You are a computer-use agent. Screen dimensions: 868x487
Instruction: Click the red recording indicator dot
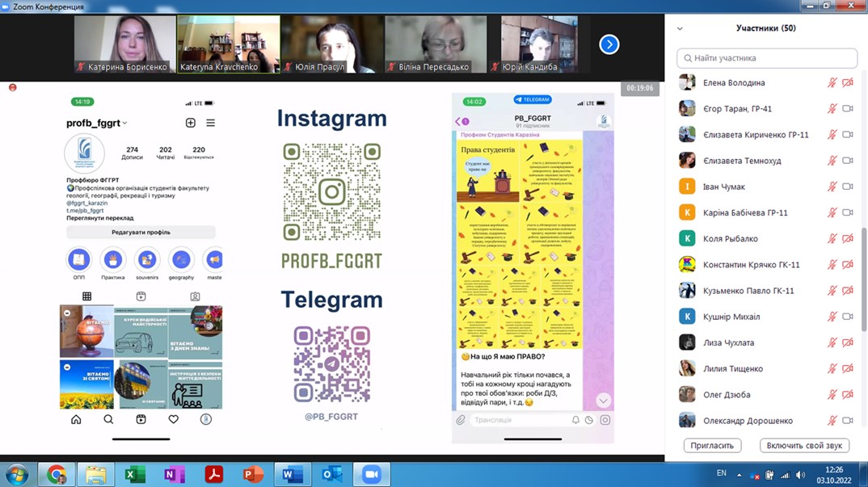pyautogui.click(x=12, y=87)
